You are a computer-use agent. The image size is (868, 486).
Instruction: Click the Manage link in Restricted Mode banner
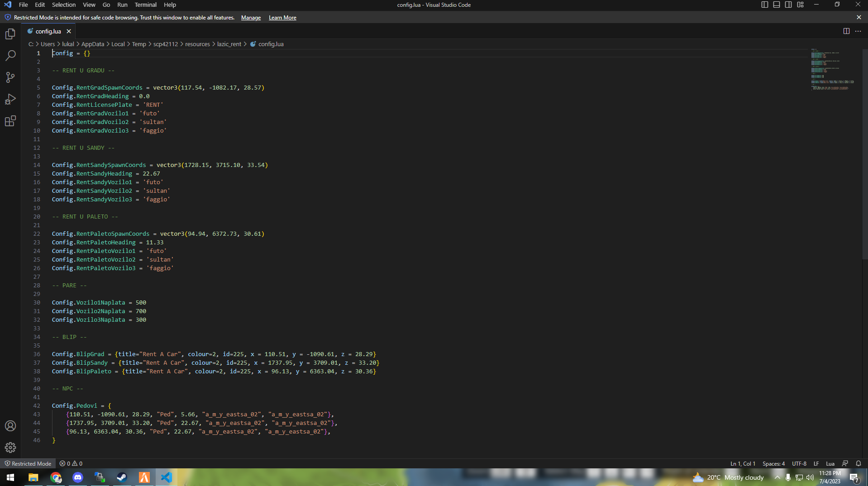[251, 18]
